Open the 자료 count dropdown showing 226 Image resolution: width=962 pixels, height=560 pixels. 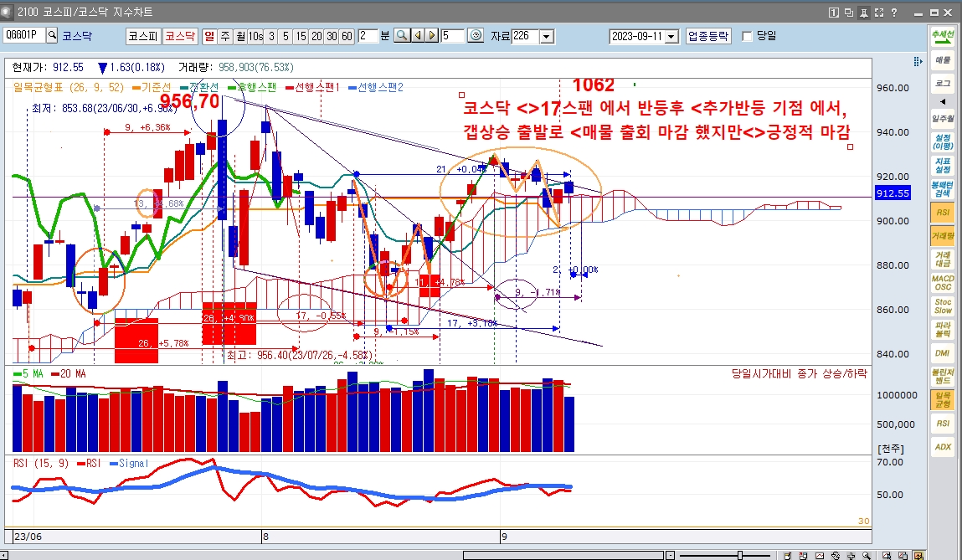547,36
